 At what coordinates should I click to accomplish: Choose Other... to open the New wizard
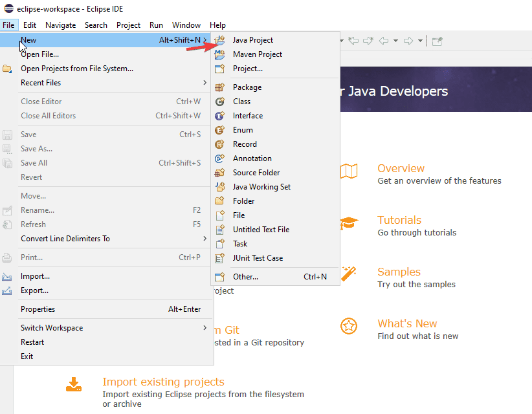pyautogui.click(x=246, y=276)
